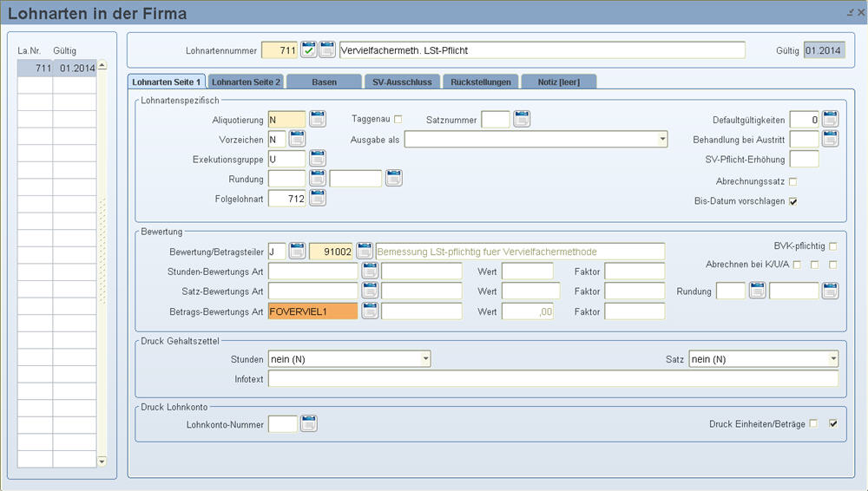Click the Exekutionsgruppe field containing U
The image size is (868, 491).
pyautogui.click(x=286, y=159)
